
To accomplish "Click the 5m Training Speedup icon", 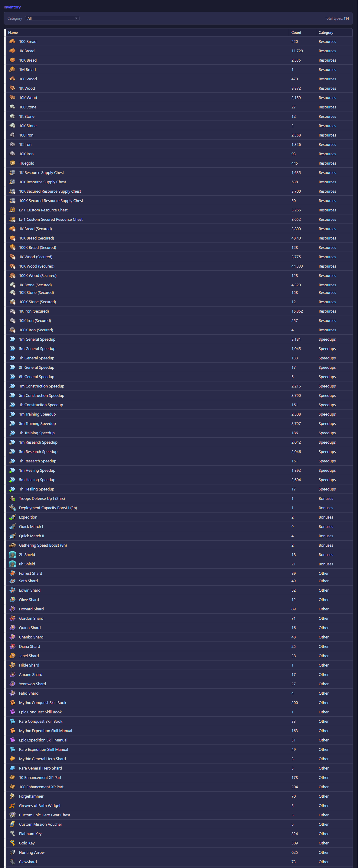I will pyautogui.click(x=12, y=424).
